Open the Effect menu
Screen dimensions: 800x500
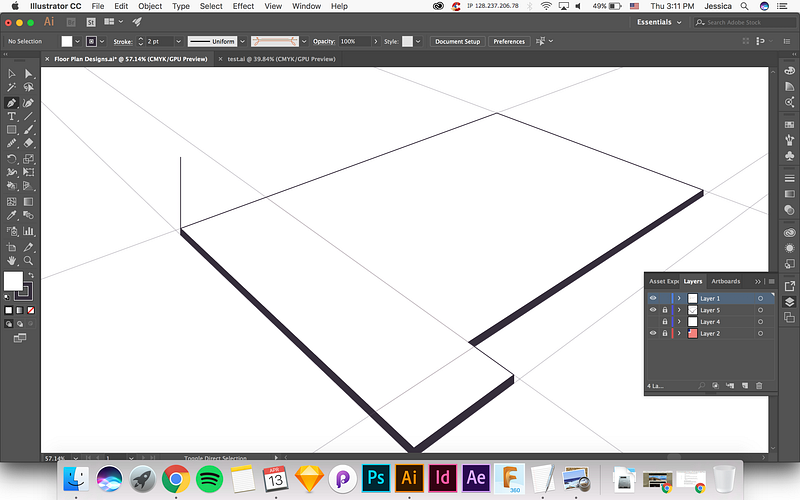[x=243, y=6]
